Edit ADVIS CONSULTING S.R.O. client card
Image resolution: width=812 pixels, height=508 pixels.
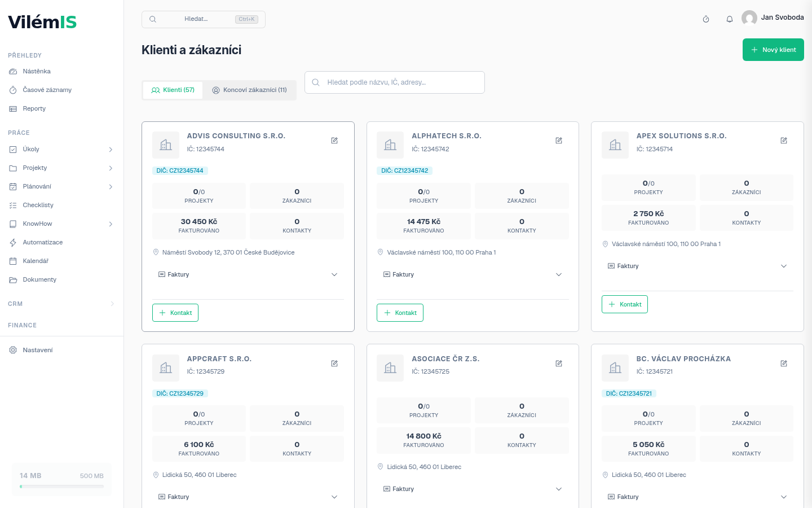click(334, 141)
